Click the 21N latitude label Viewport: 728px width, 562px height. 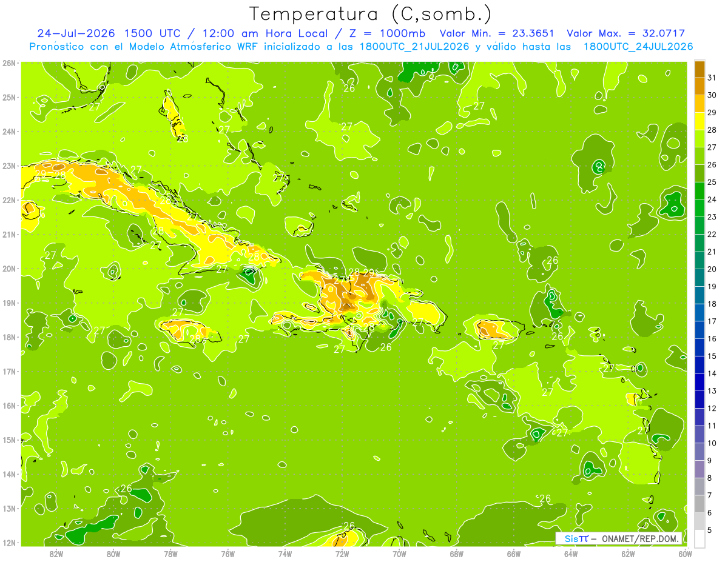click(8, 234)
